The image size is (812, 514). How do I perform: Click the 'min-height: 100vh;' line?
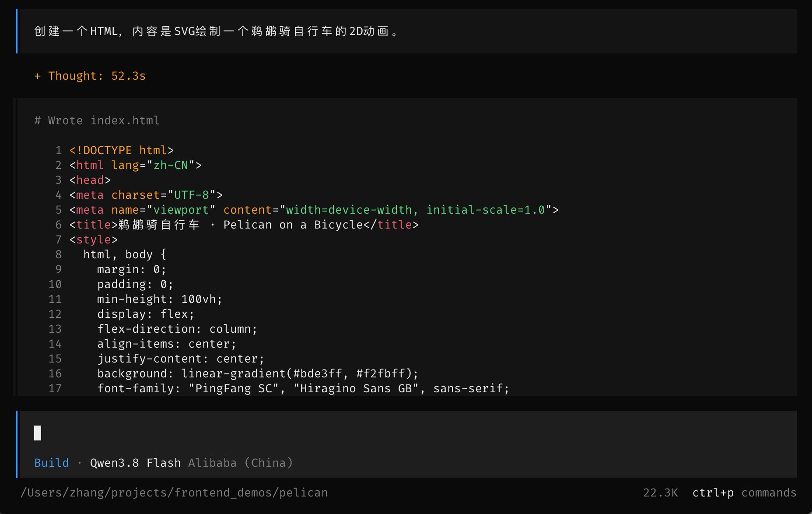160,299
